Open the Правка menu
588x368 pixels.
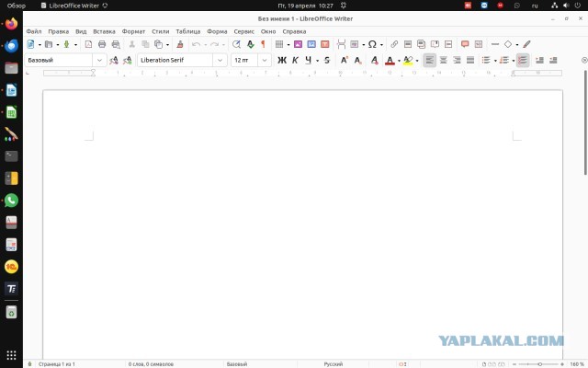tap(59, 31)
